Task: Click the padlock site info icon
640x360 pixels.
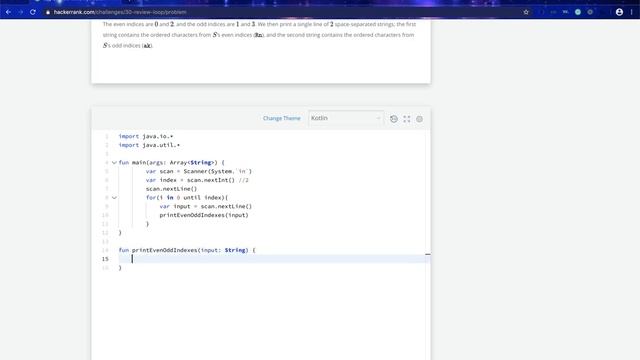Action: pos(48,12)
